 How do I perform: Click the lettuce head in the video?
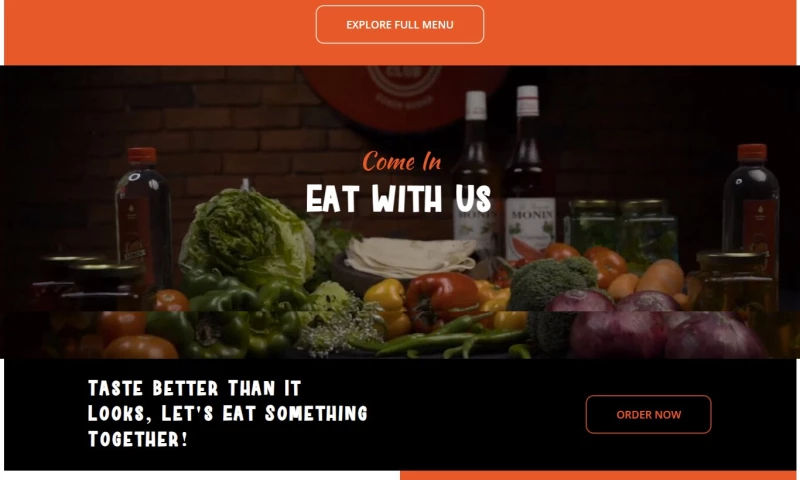(x=247, y=236)
